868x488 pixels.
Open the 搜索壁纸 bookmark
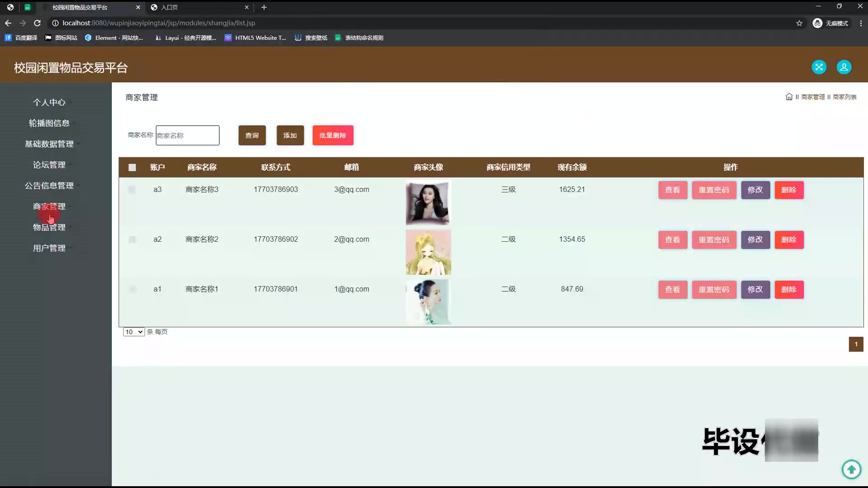[311, 38]
